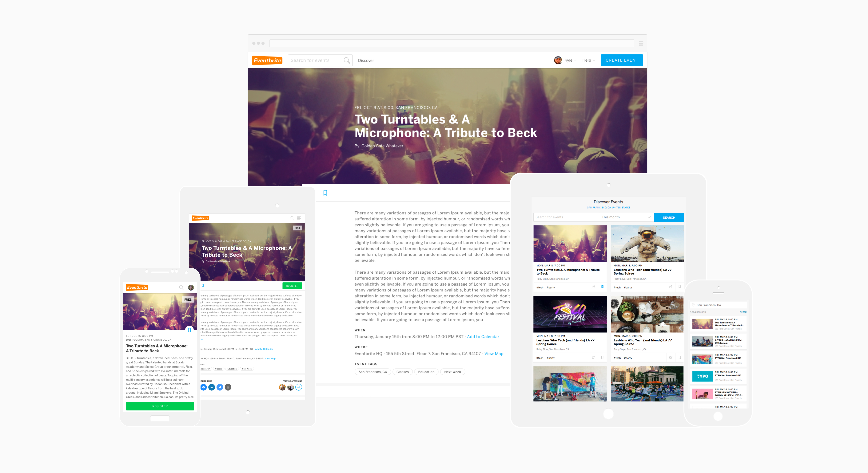Click the REGISTER button on mobile view
The width and height of the screenshot is (868, 473).
tap(160, 406)
